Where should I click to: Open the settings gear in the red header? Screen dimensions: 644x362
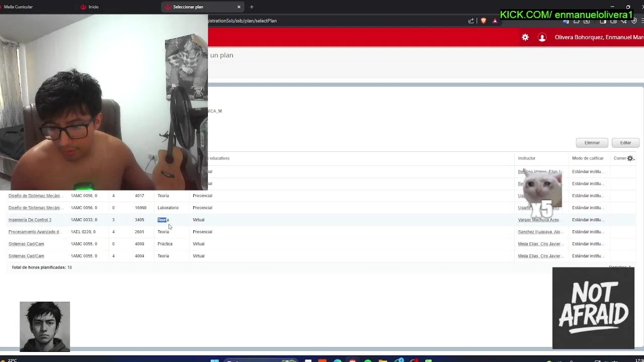pyautogui.click(x=525, y=37)
